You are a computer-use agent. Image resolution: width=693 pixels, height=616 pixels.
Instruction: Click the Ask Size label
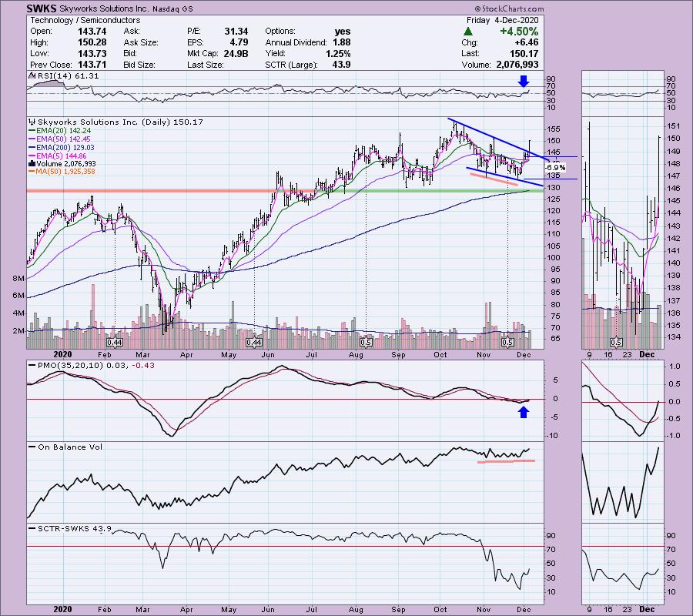pyautogui.click(x=141, y=42)
